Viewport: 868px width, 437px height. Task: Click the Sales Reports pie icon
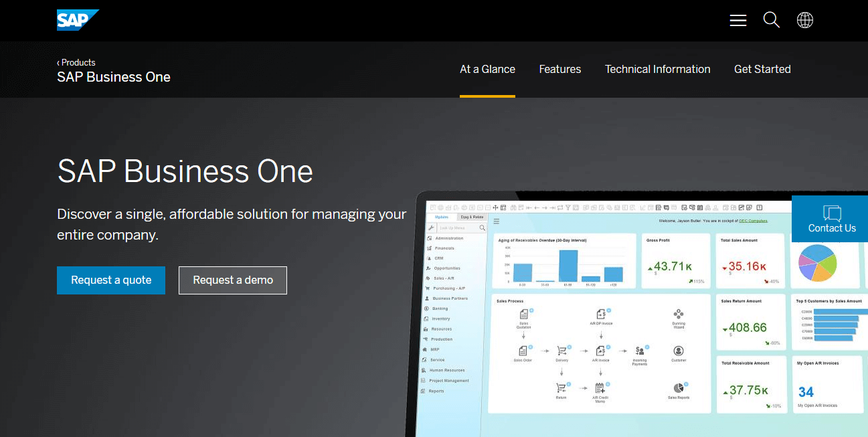tap(678, 387)
